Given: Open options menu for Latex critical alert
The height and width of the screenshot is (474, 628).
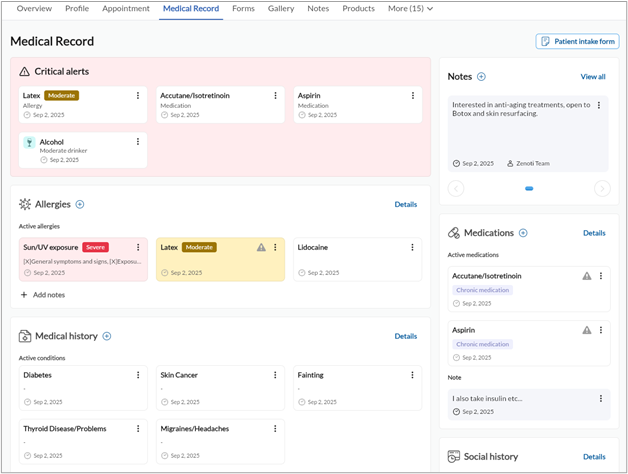Looking at the screenshot, I should click(138, 95).
